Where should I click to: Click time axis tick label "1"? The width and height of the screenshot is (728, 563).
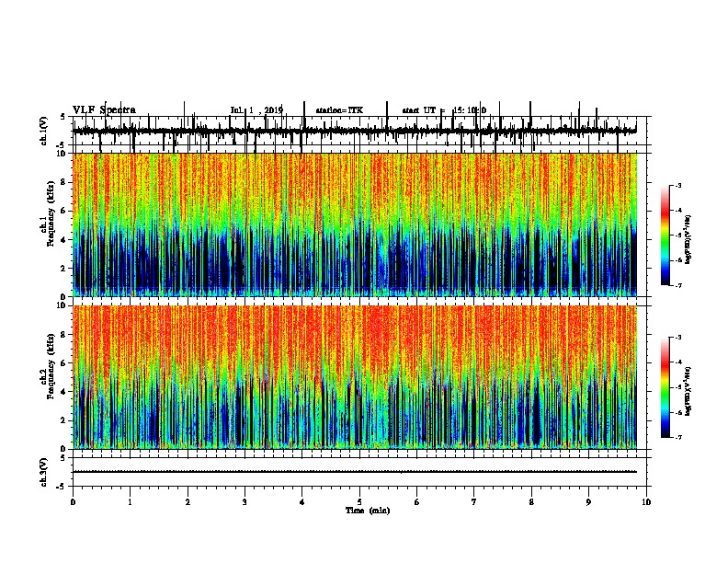click(x=130, y=502)
